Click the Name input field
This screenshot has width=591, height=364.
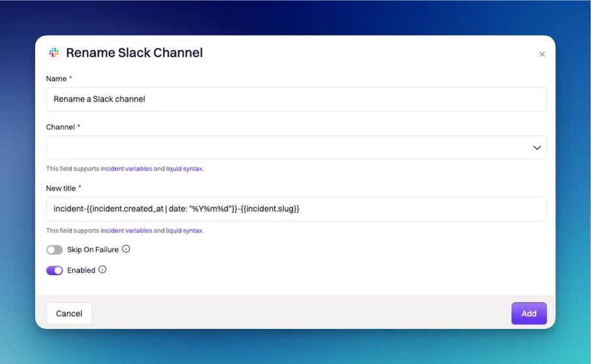click(x=296, y=99)
